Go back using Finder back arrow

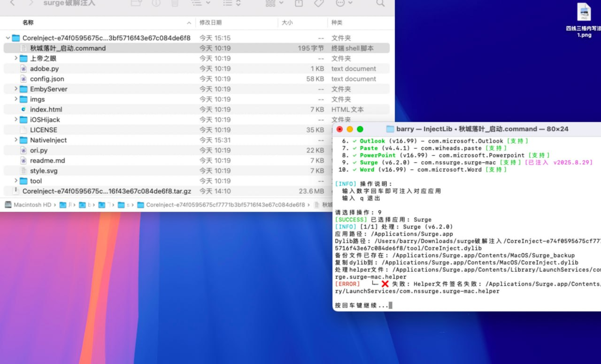pos(12,3)
